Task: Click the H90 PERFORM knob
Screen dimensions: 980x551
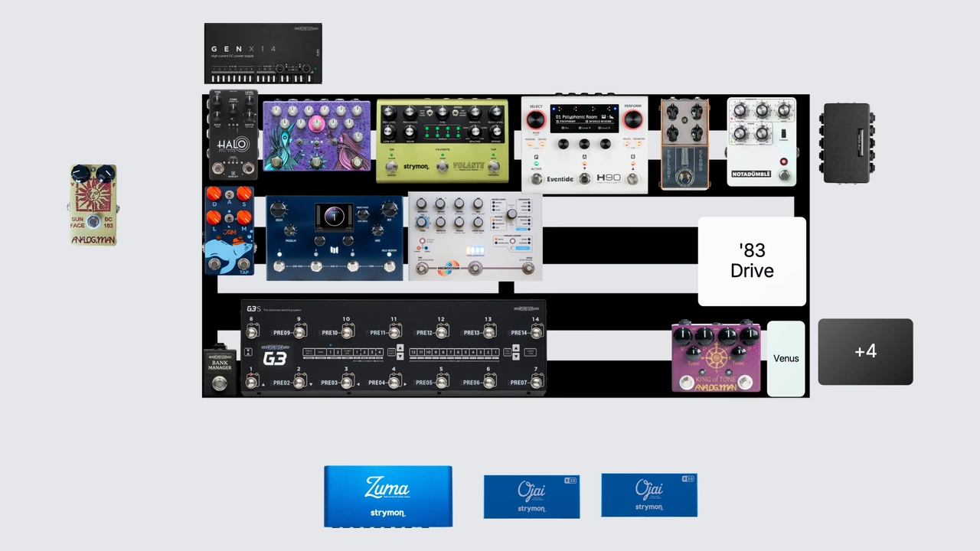Action: [632, 119]
